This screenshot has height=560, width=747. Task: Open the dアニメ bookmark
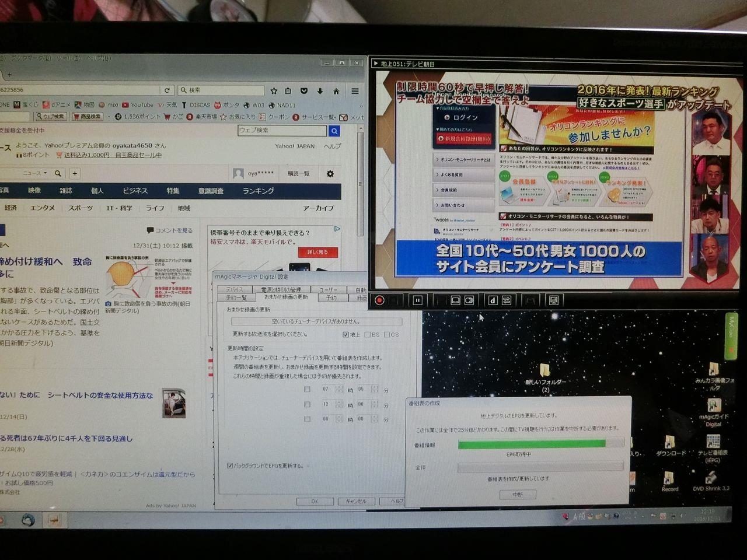pos(57,105)
